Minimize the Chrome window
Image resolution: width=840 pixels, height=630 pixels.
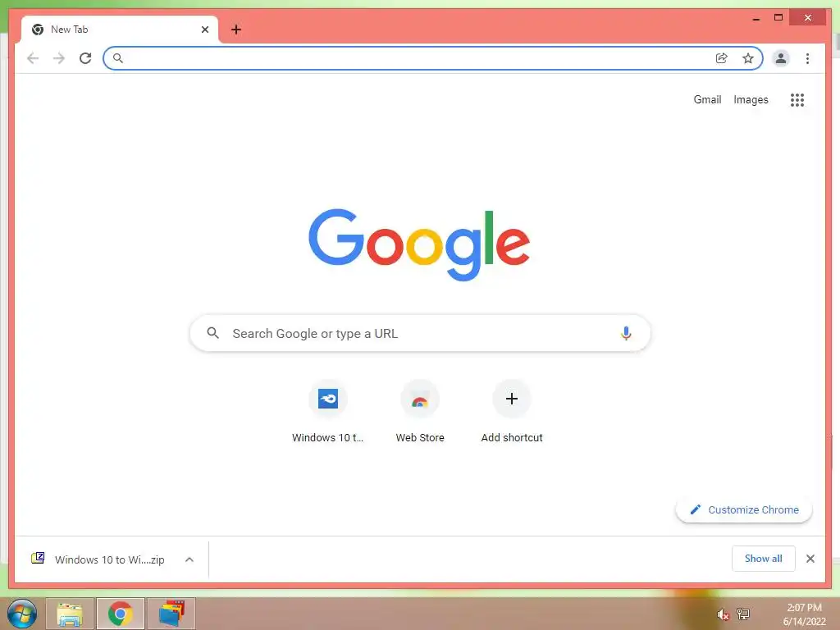point(756,18)
